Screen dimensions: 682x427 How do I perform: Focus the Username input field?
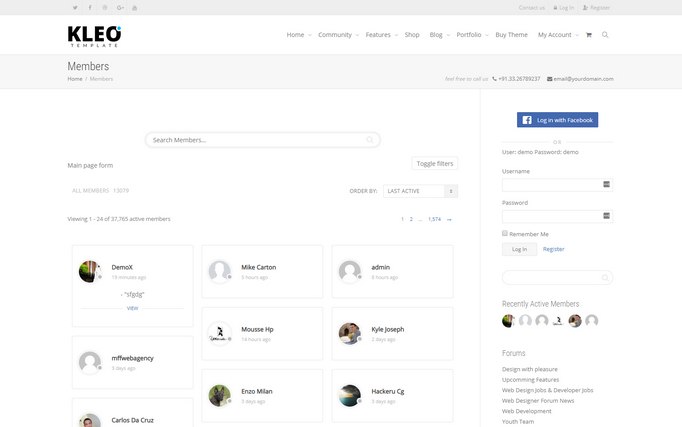[557, 185]
